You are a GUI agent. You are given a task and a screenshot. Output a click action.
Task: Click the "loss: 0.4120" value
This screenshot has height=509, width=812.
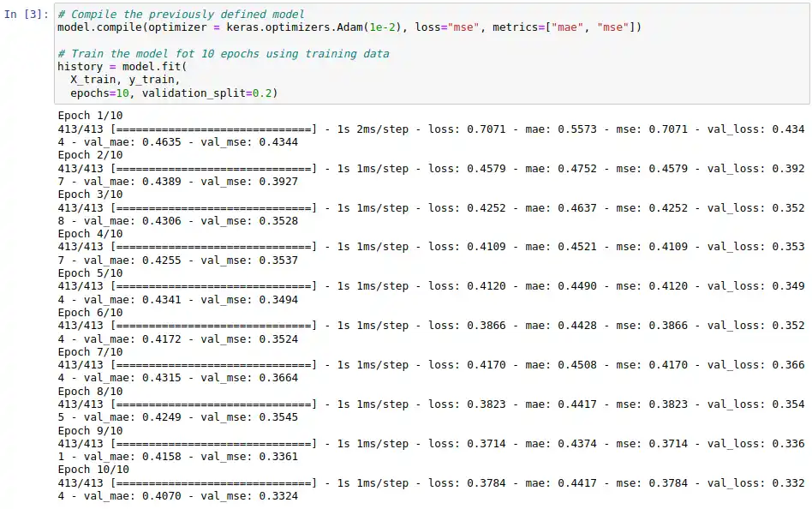click(467, 285)
